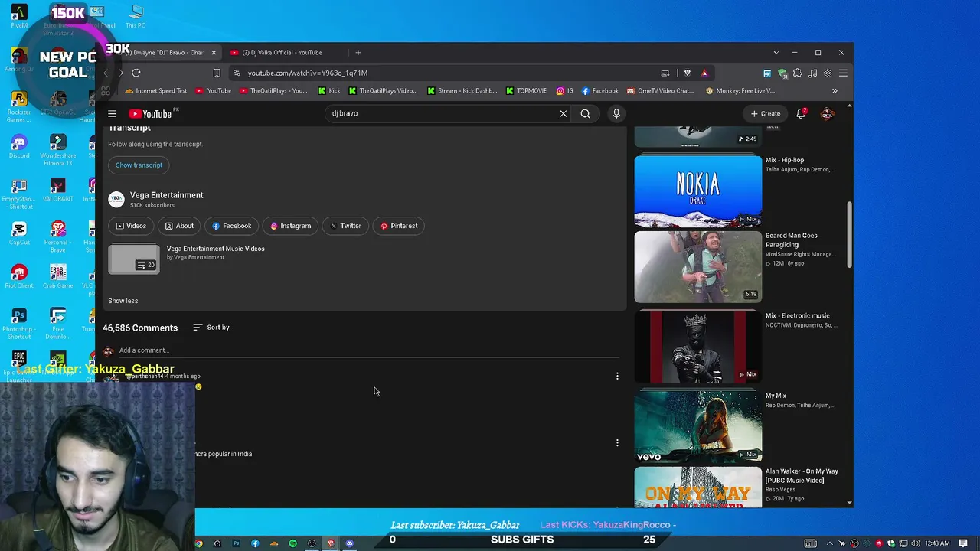Expand the hidden bookmarks overflow chevron
The image size is (980, 551).
point(835,91)
